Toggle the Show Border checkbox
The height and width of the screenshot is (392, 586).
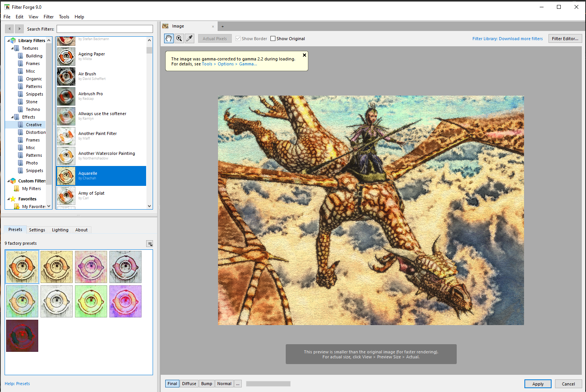[238, 39]
